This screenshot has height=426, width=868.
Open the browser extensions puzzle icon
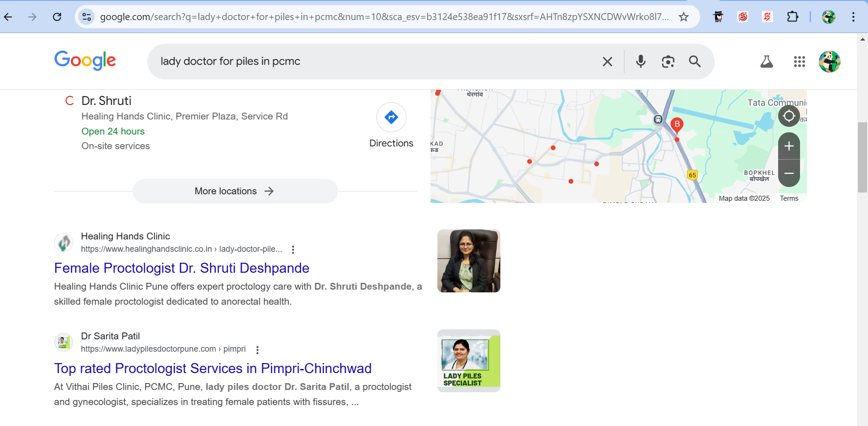(793, 17)
